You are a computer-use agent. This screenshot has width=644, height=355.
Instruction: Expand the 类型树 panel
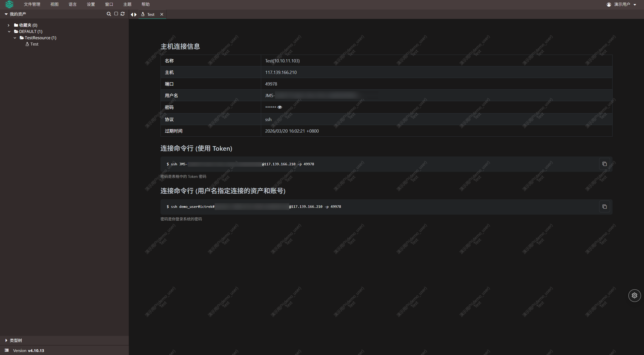6,340
